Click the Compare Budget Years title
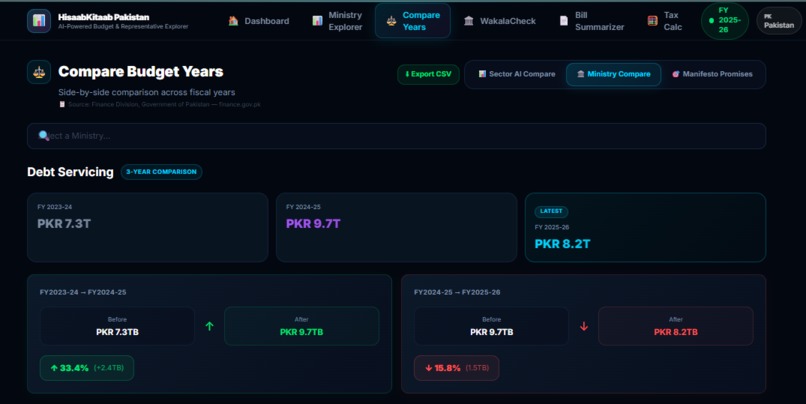This screenshot has width=806, height=404. coord(140,71)
